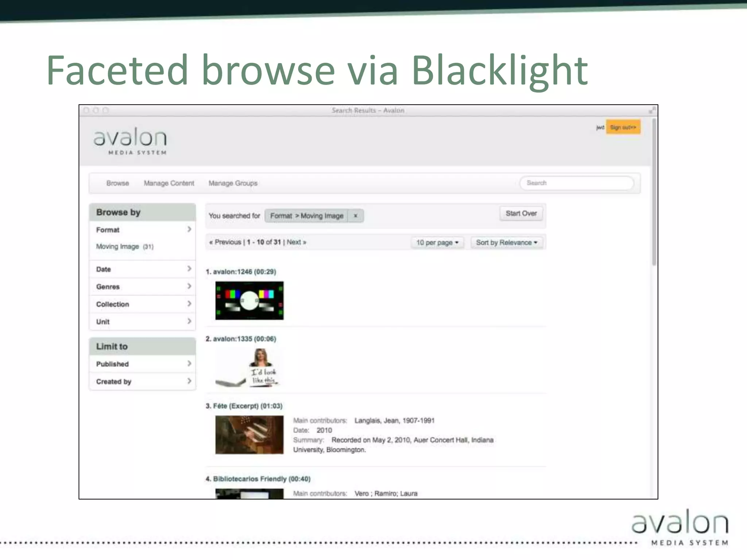Expand the Created by limit facet
Image resolution: width=747 pixels, height=560 pixels.
(142, 381)
